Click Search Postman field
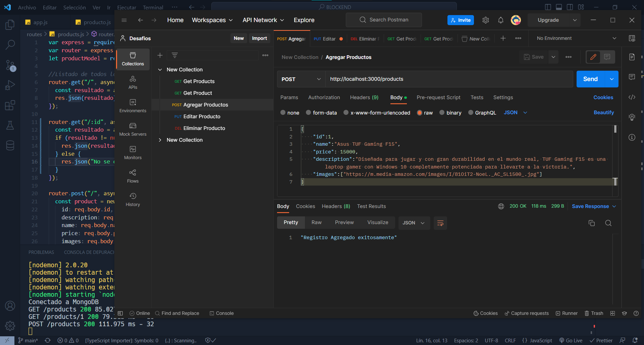This screenshot has height=345, width=644. point(384,20)
